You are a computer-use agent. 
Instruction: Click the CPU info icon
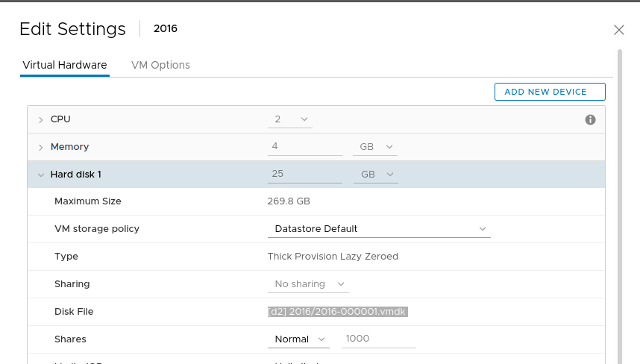tap(590, 119)
